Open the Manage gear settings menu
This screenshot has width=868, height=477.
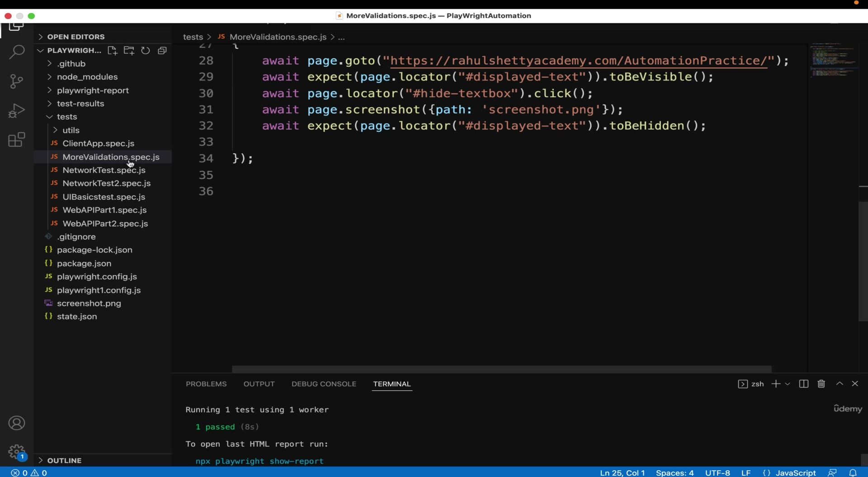[x=17, y=452]
